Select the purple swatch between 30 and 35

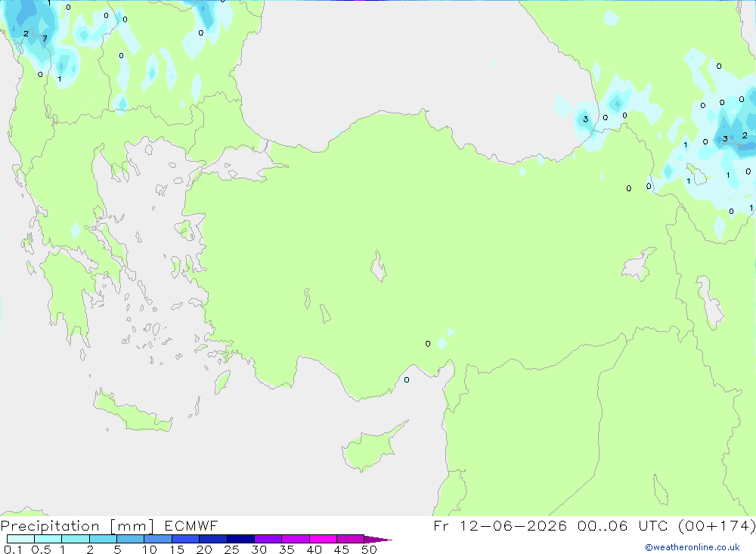tap(268, 539)
